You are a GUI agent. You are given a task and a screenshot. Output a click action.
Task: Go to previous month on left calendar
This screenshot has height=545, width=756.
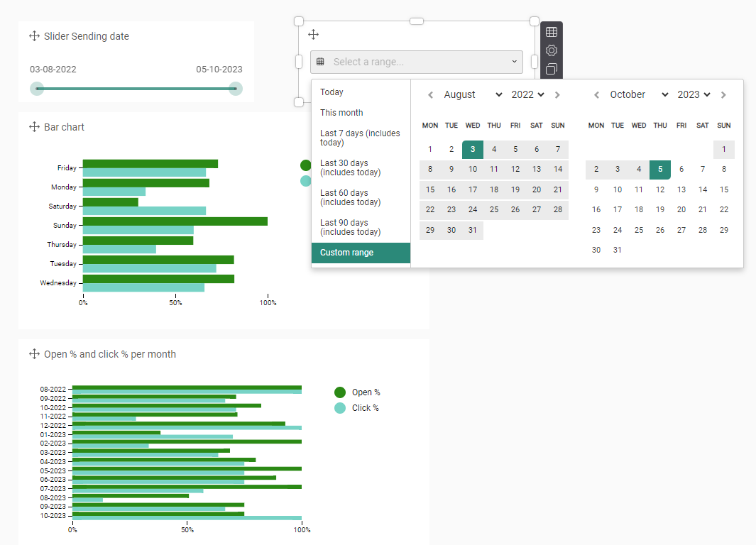pyautogui.click(x=430, y=95)
